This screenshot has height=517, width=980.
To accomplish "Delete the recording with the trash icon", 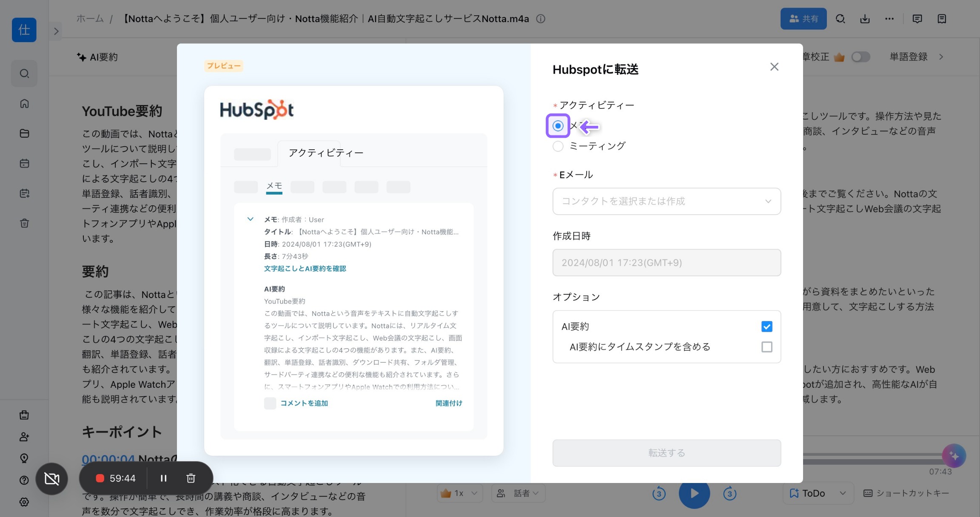I will pos(191,478).
